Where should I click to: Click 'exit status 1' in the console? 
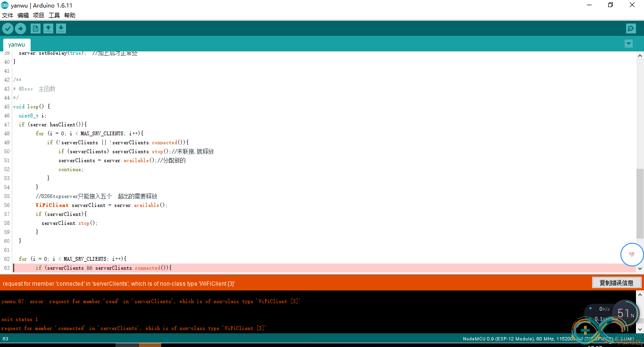[19, 319]
